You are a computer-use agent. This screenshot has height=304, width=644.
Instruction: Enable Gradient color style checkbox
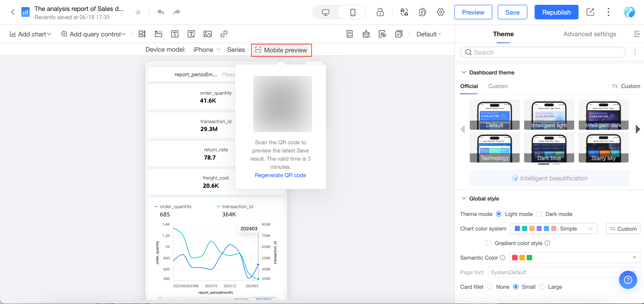click(x=488, y=243)
